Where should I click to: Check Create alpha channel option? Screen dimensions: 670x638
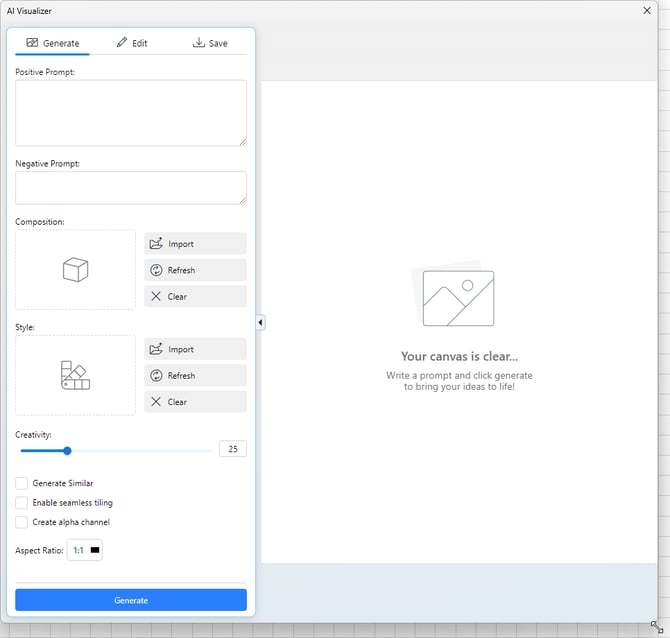(x=22, y=521)
